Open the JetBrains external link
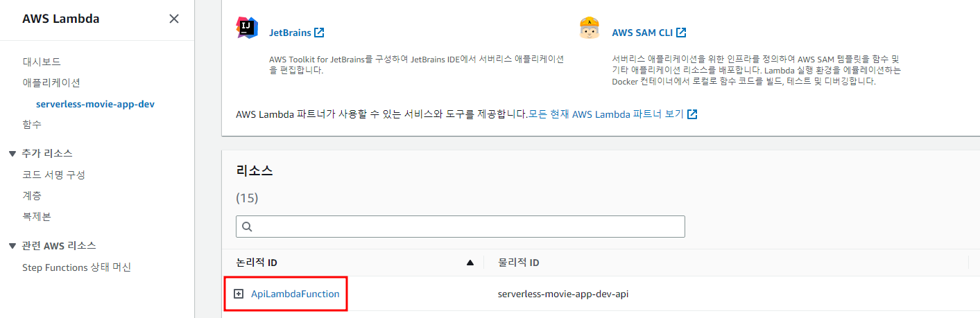Viewport: 980px width, 318px height. coord(296,32)
